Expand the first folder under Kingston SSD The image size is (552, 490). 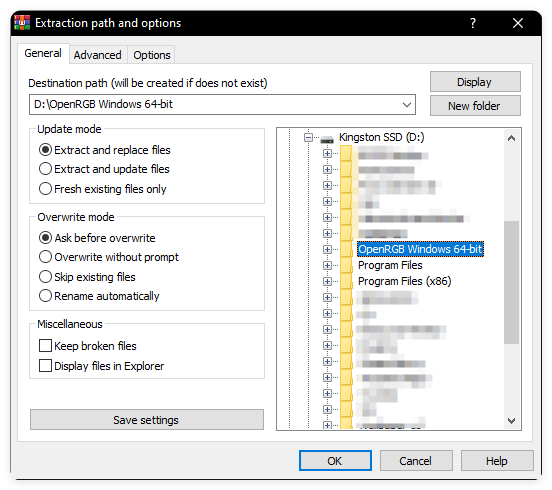tap(327, 153)
